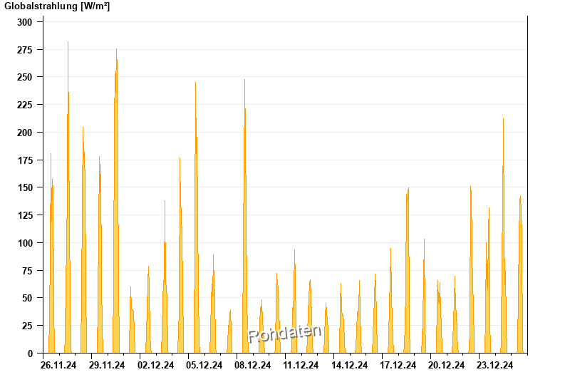Click the 08.12.24 date label
This screenshot has height=392, width=570.
coord(253,365)
